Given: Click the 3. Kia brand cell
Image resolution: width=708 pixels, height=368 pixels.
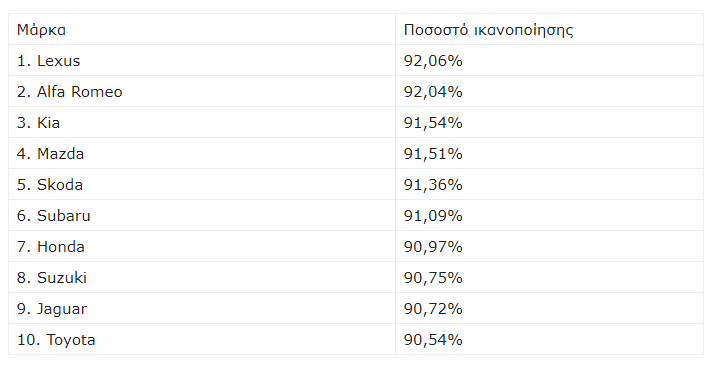Looking at the screenshot, I should pos(202,122).
